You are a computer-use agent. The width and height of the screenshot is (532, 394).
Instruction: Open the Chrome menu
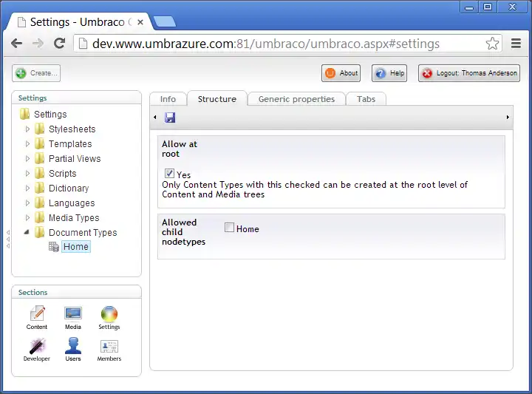coord(516,44)
